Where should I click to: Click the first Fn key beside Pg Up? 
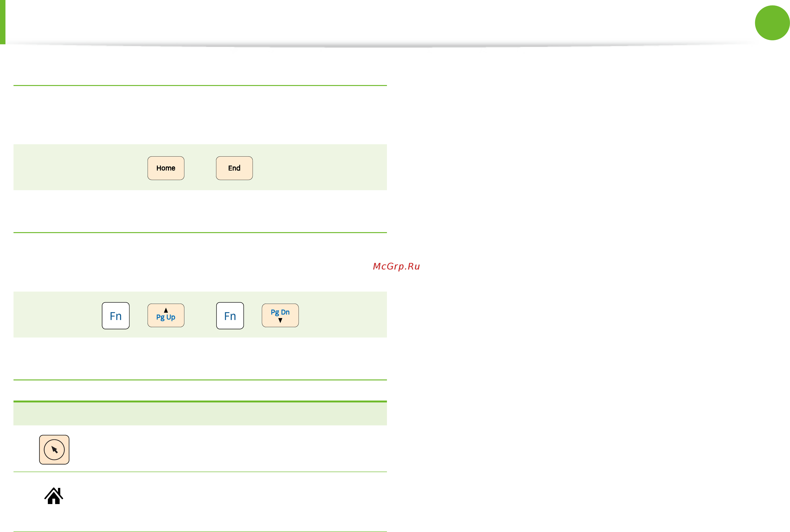coord(116,316)
